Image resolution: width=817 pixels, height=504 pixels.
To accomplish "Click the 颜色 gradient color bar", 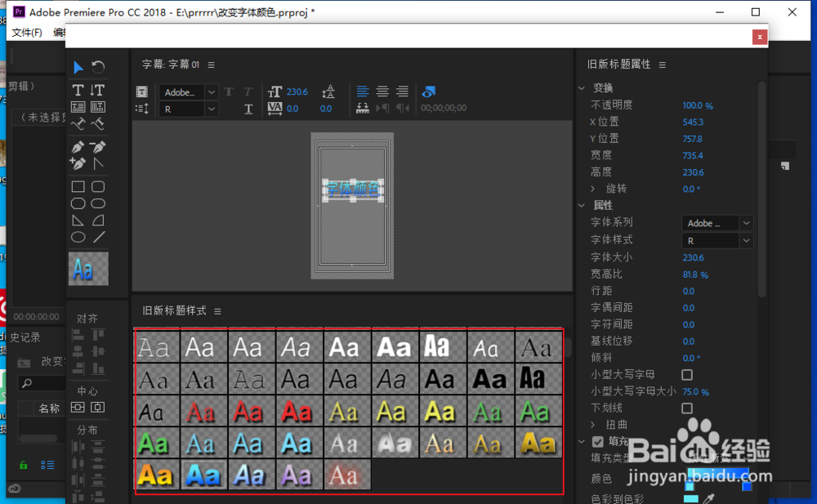I will [x=718, y=473].
